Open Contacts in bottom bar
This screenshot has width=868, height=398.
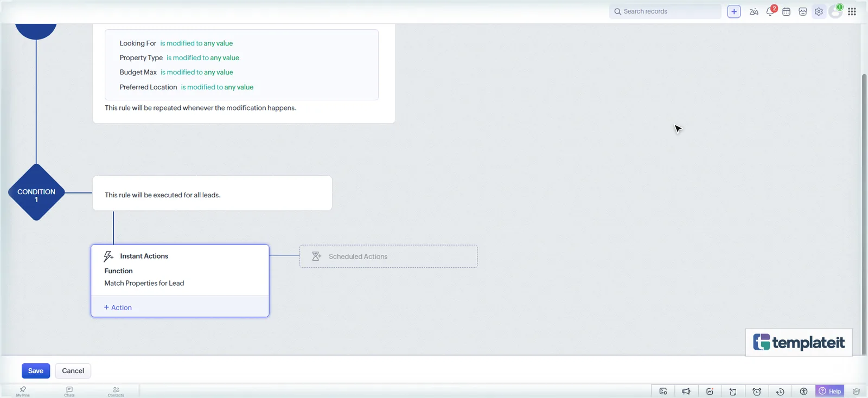116,391
